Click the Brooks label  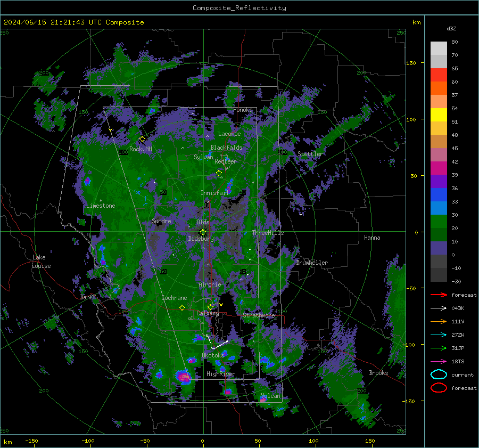click(378, 373)
